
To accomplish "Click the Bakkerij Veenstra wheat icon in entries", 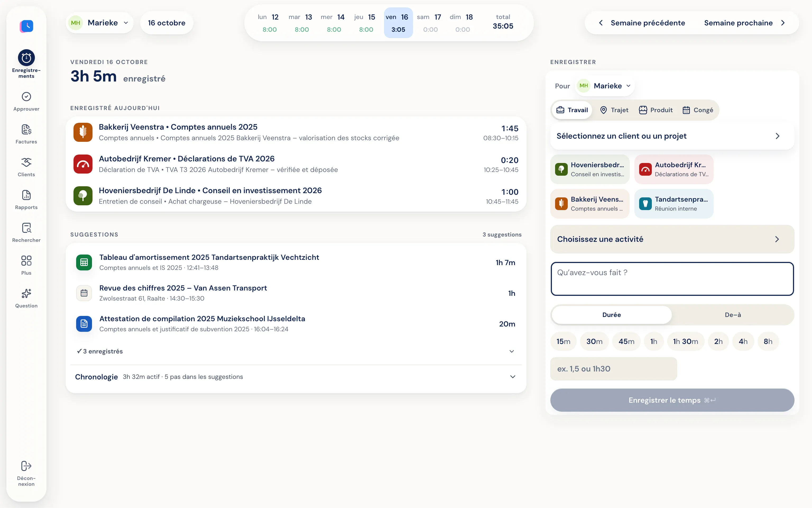I will click(83, 132).
